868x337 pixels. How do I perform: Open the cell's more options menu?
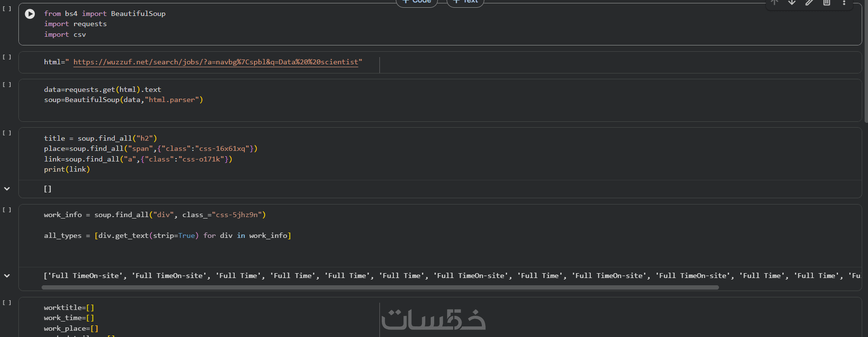pos(844,2)
